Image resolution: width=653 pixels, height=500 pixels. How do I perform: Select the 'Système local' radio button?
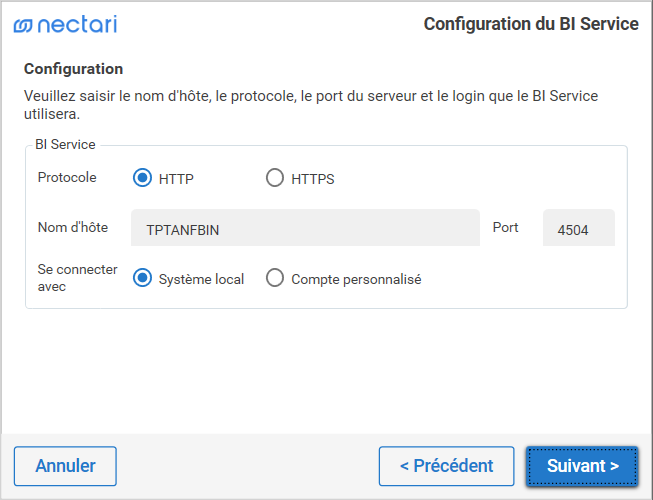tap(142, 279)
